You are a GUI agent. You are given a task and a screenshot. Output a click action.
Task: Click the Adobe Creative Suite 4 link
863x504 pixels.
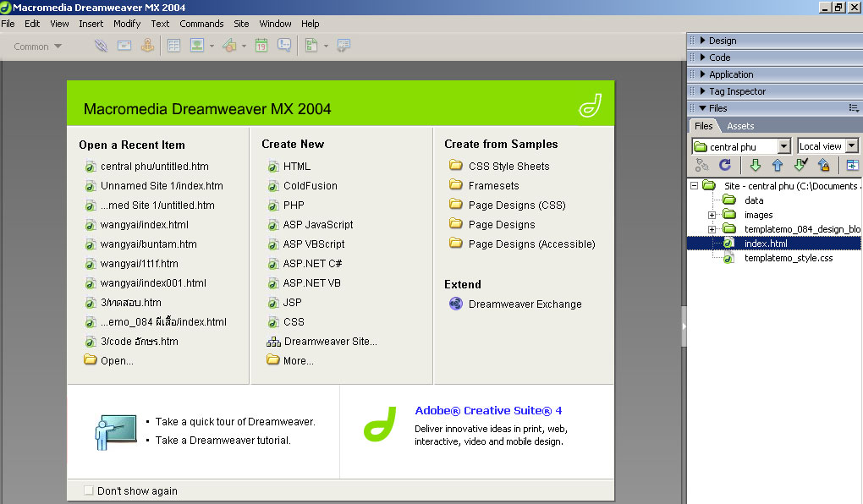click(488, 410)
